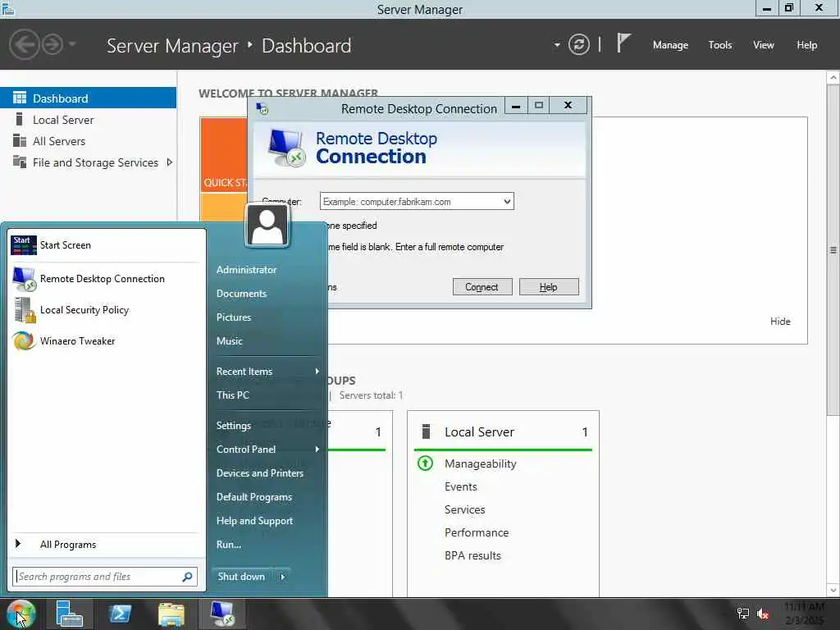Open Services in the Local Server tile

464,509
